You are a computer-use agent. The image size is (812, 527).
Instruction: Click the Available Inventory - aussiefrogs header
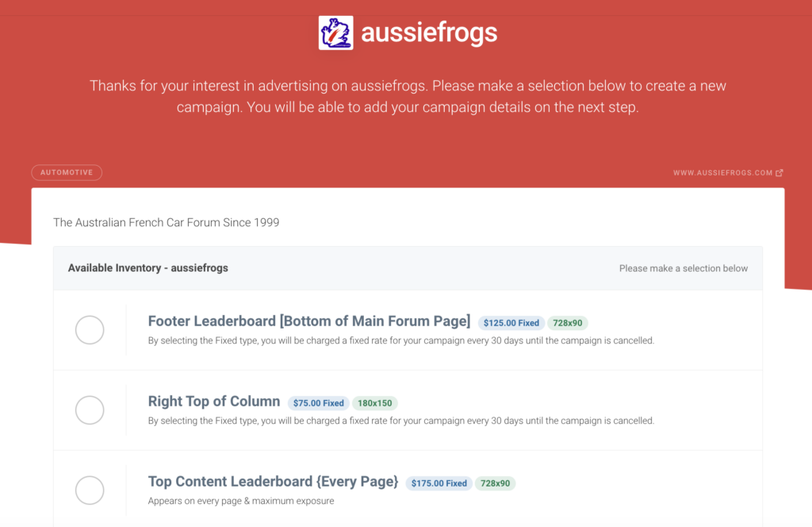tap(148, 268)
